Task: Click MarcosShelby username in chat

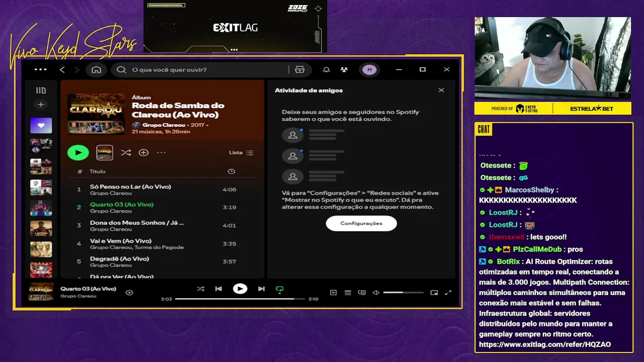Action: pos(529,190)
